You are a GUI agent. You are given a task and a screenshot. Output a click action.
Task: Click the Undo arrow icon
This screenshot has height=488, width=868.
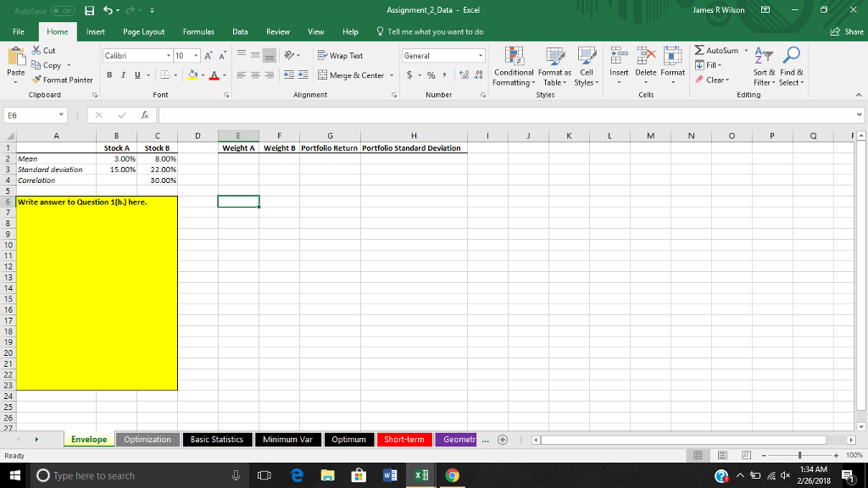pyautogui.click(x=108, y=10)
